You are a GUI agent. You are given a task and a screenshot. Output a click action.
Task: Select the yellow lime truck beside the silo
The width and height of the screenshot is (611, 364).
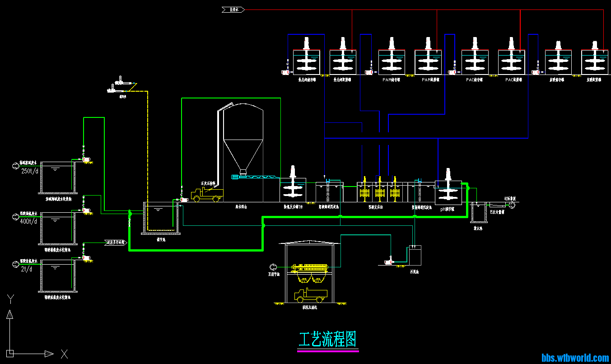(x=207, y=194)
